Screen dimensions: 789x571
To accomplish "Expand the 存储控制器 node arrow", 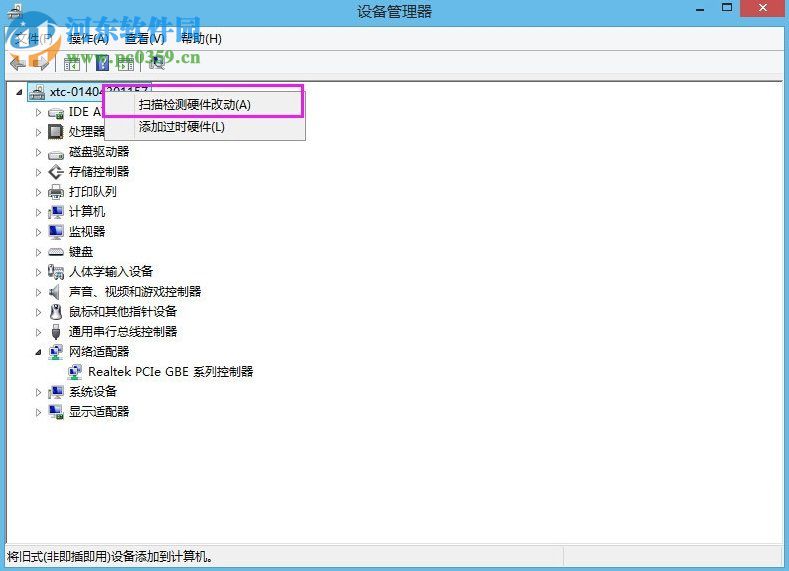I will point(38,172).
